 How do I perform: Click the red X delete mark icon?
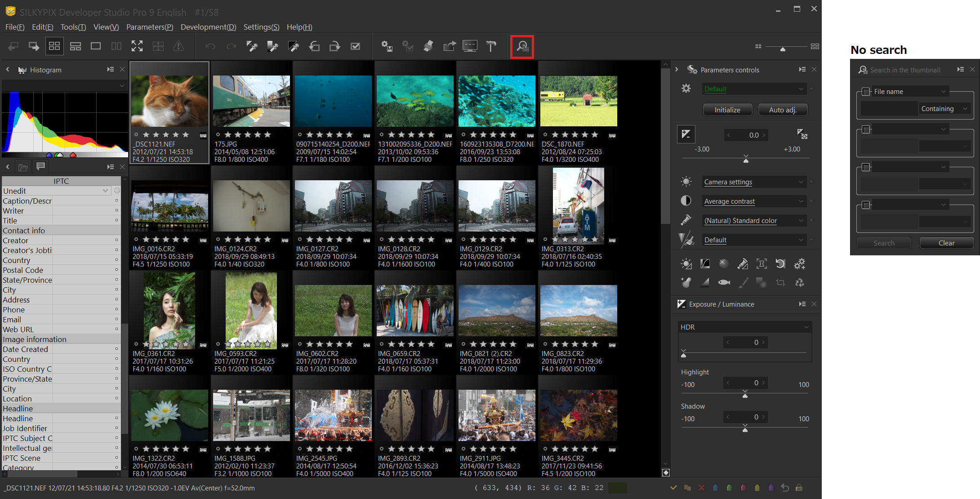click(701, 488)
